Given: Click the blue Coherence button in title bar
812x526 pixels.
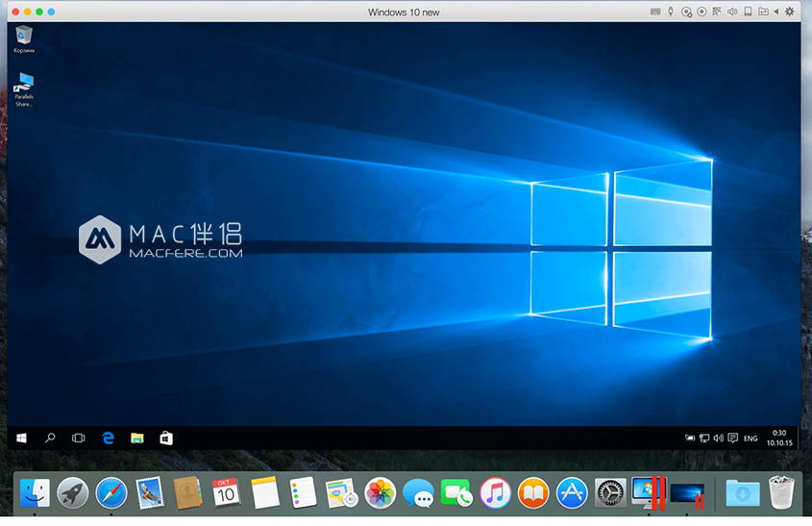Looking at the screenshot, I should (51, 12).
